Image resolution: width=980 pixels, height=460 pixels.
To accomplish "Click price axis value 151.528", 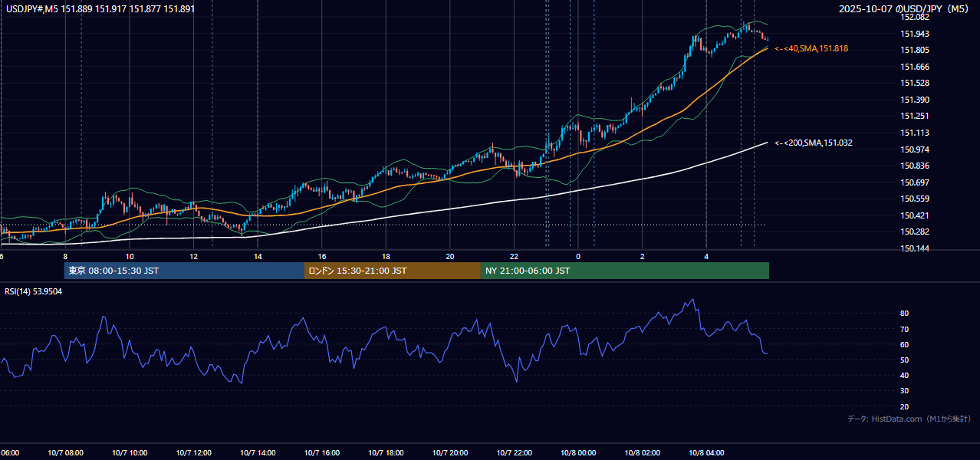I will pos(915,84).
